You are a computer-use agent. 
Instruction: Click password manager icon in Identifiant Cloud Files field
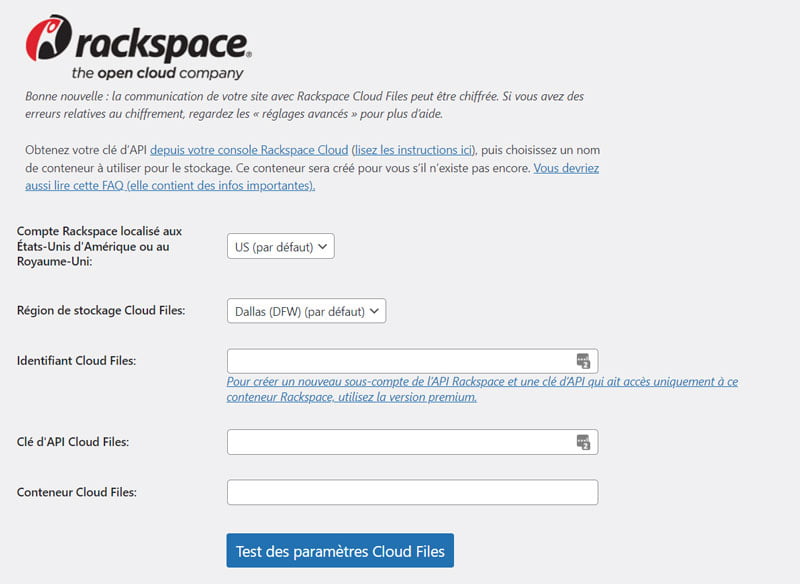(x=583, y=361)
